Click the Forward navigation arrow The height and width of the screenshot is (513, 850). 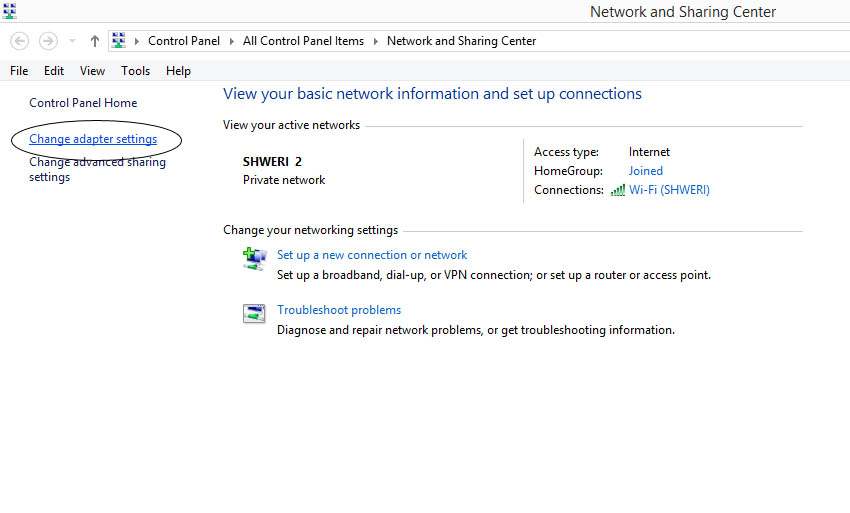(x=48, y=41)
